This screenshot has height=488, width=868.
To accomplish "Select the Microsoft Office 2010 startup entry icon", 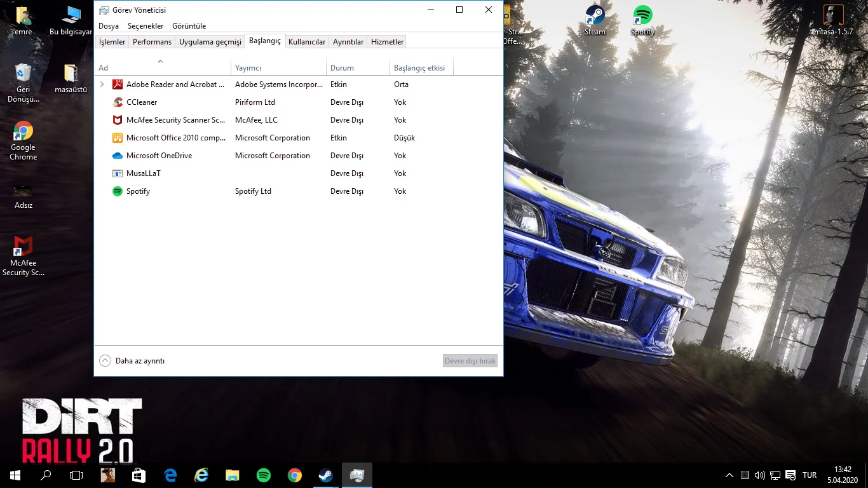I will coord(117,138).
